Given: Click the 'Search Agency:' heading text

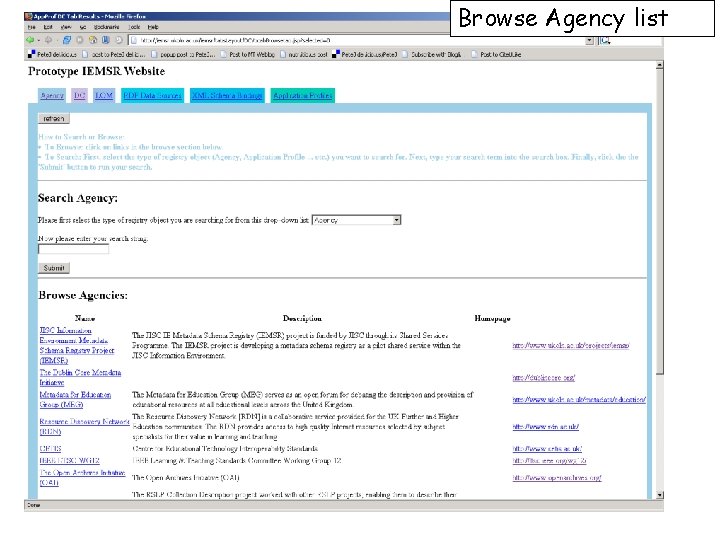Looking at the screenshot, I should (78, 198).
